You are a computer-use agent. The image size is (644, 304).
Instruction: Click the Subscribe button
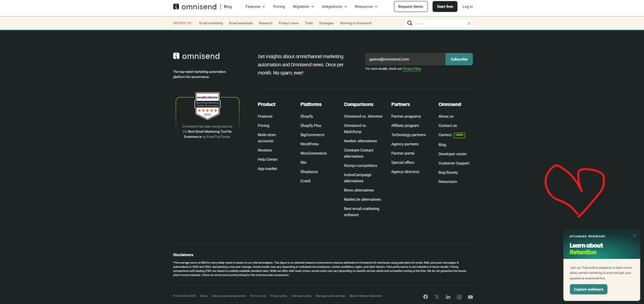pos(459,59)
